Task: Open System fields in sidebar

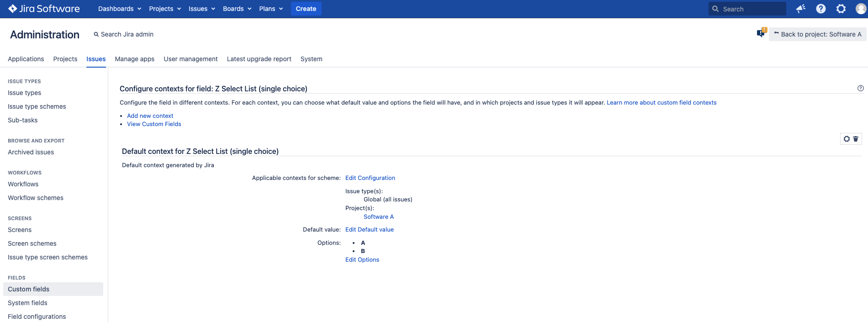Action: point(28,303)
